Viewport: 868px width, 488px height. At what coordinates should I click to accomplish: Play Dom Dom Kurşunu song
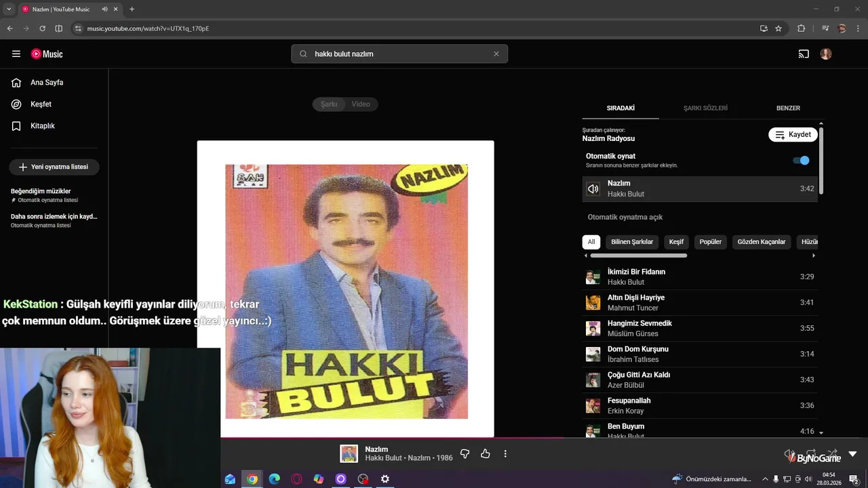pos(700,354)
